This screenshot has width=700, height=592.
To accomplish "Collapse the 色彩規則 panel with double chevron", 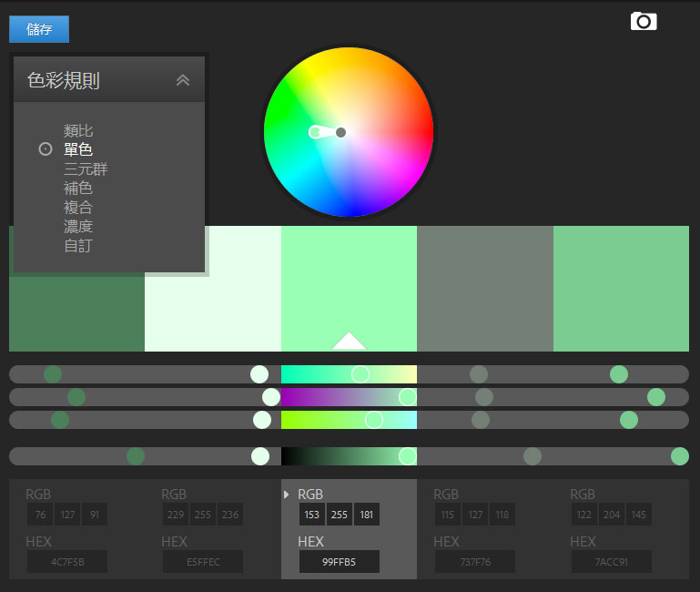I will 183,80.
